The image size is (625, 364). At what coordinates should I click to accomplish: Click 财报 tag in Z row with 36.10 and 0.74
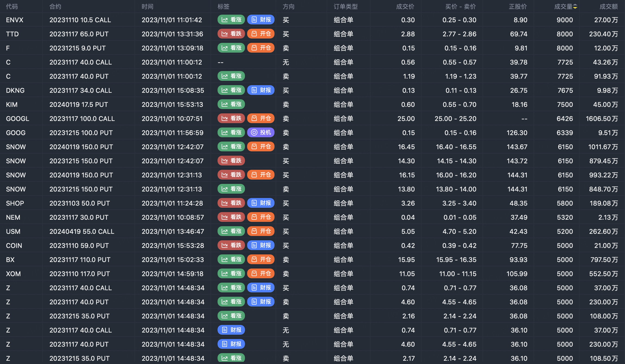231,330
